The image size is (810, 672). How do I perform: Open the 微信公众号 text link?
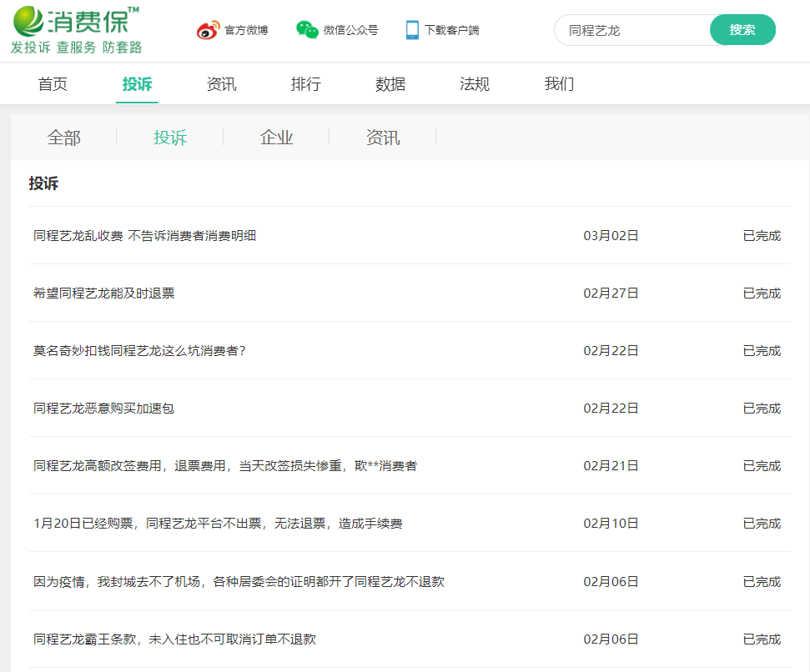point(350,31)
